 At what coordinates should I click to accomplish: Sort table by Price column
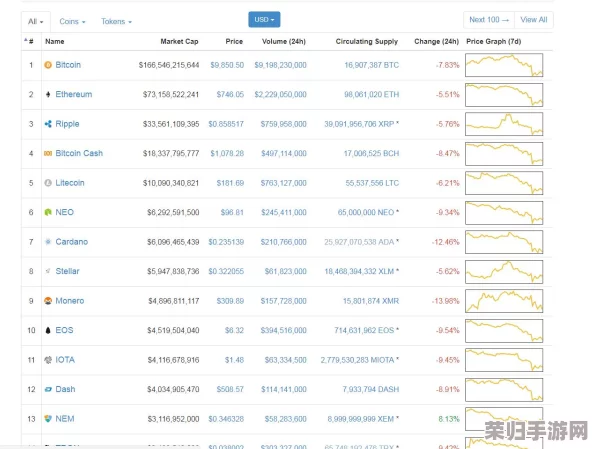click(x=234, y=41)
